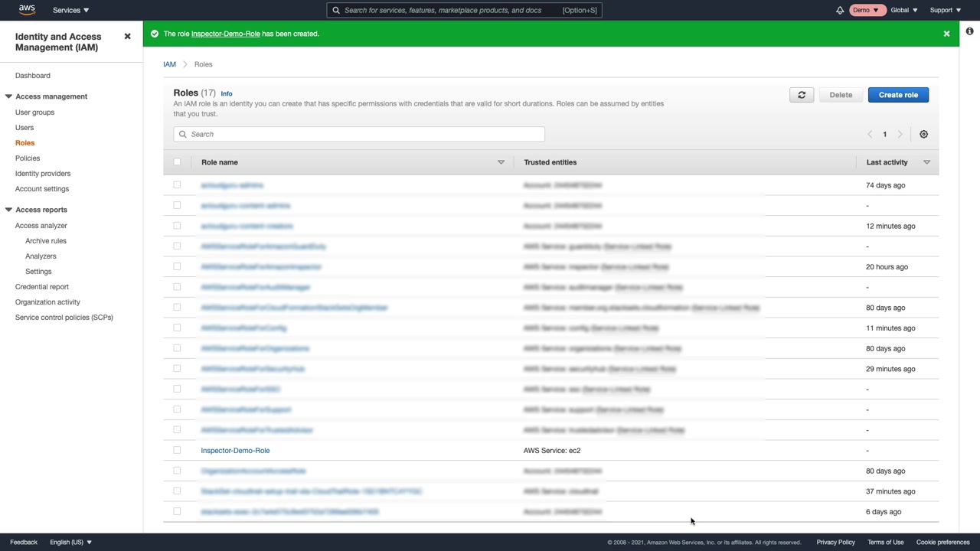Screen dimensions: 980x551
Task: Click the Role name column header text
Action: tap(220, 162)
